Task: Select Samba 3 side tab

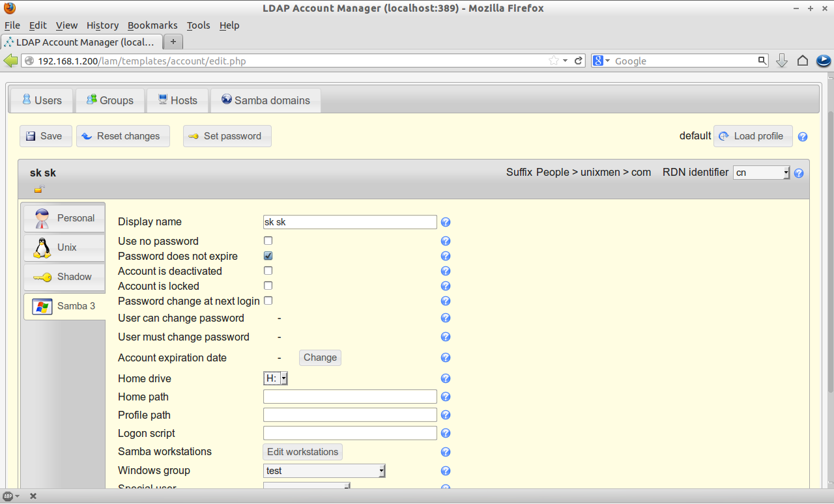Action: 64,306
